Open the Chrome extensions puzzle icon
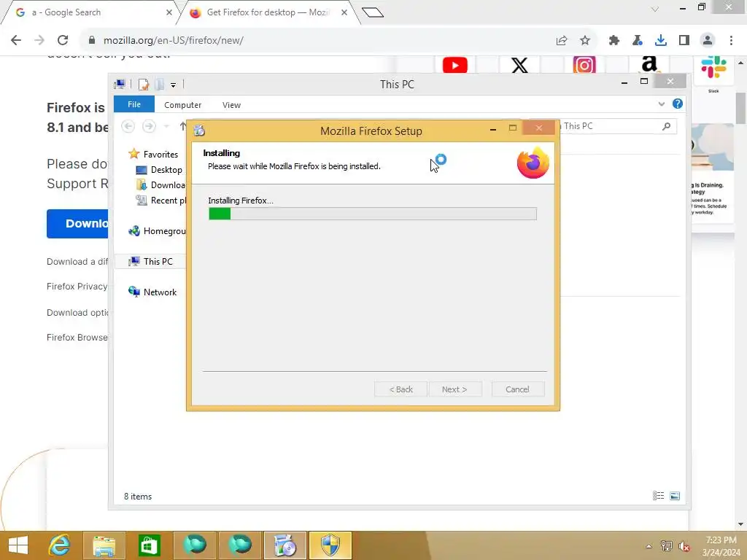Screen dimensions: 747x560 pyautogui.click(x=614, y=41)
